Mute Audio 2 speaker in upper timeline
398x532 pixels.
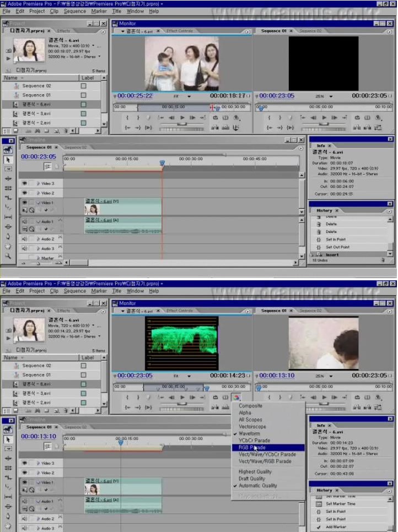24,239
